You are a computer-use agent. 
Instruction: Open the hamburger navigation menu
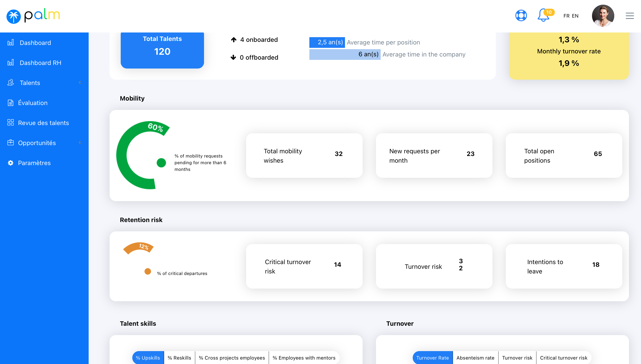630,16
